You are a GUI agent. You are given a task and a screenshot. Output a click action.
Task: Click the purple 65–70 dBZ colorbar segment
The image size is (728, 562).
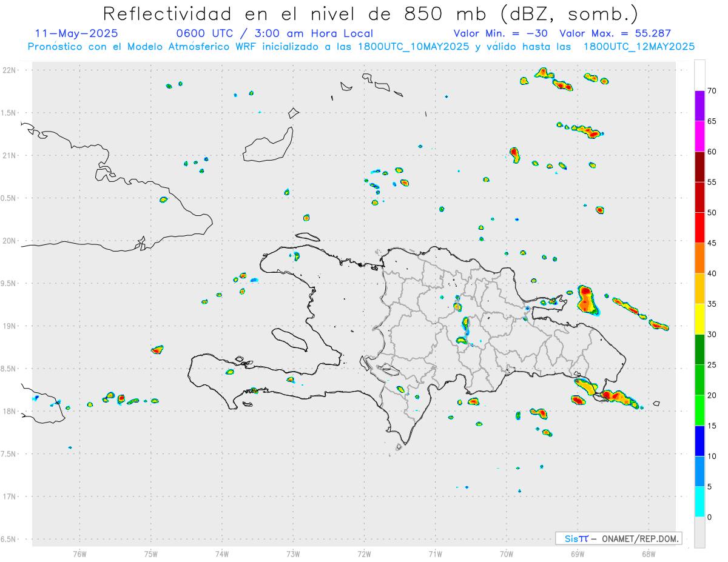699,106
